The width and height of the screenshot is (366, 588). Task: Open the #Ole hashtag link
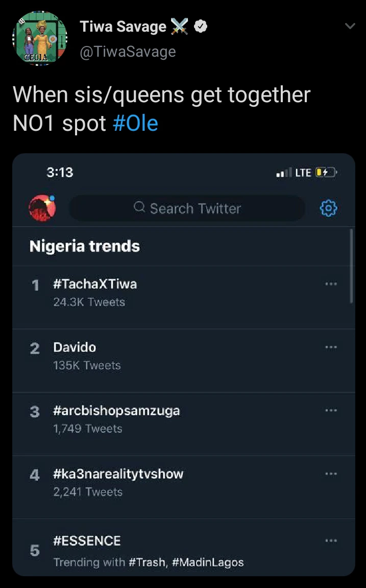pos(135,124)
